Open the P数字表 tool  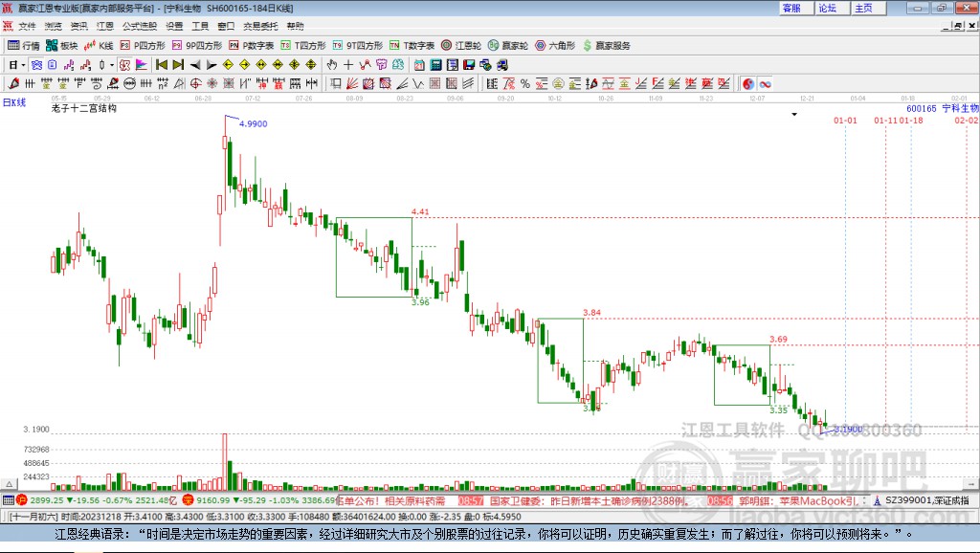(x=252, y=45)
